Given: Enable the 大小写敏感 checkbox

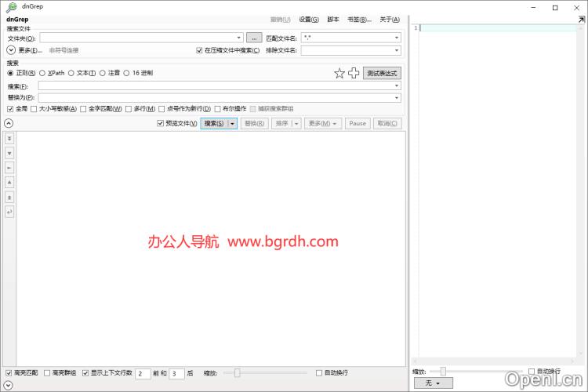Looking at the screenshot, I should click(34, 109).
